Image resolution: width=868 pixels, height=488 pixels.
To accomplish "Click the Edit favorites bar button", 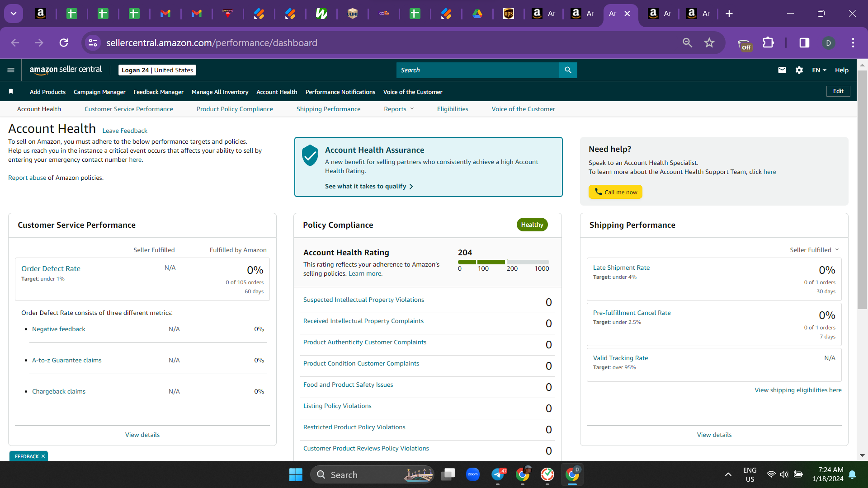I will [838, 91].
